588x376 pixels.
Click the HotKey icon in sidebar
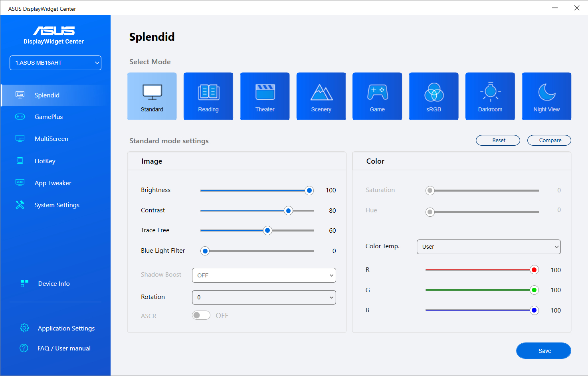(x=20, y=161)
